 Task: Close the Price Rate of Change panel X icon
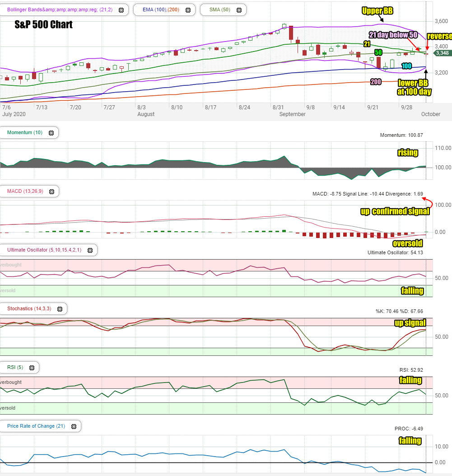pos(74,426)
